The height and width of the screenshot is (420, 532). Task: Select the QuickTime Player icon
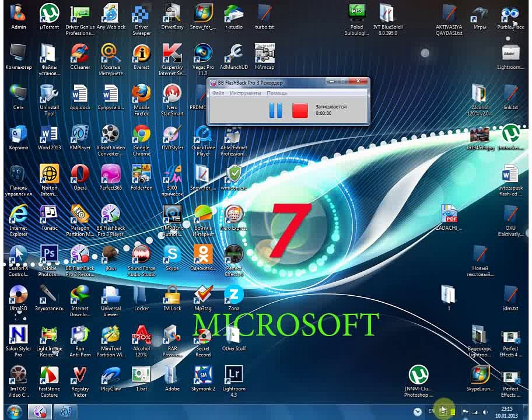tap(203, 141)
